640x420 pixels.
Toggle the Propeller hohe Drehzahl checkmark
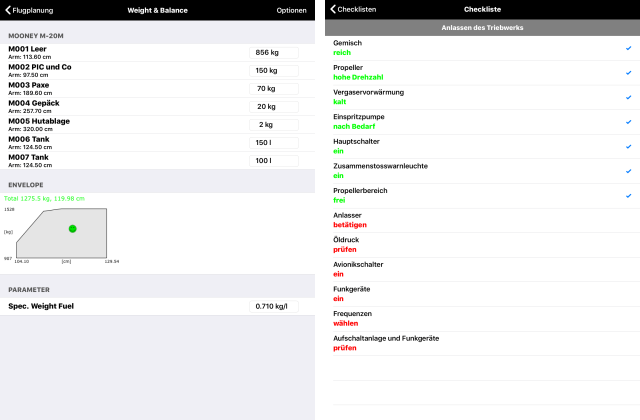(x=627, y=73)
